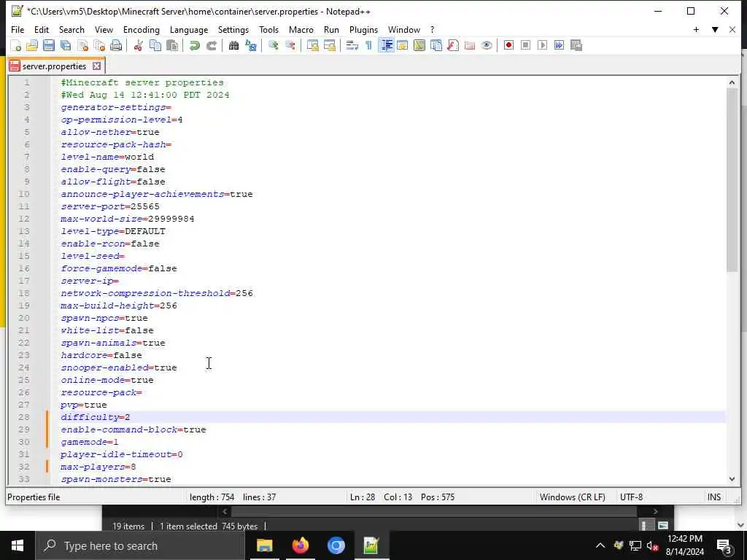The width and height of the screenshot is (747, 560).
Task: Open the Search menu
Action: pyautogui.click(x=71, y=29)
